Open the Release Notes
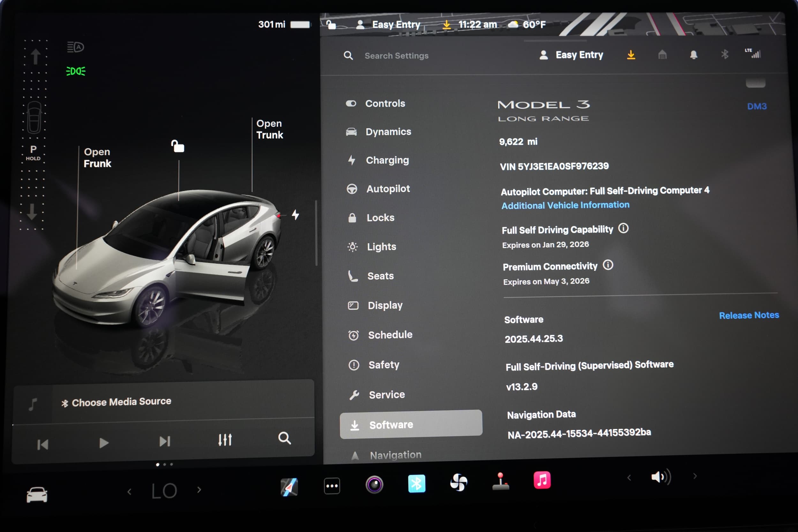The width and height of the screenshot is (798, 532). [749, 315]
